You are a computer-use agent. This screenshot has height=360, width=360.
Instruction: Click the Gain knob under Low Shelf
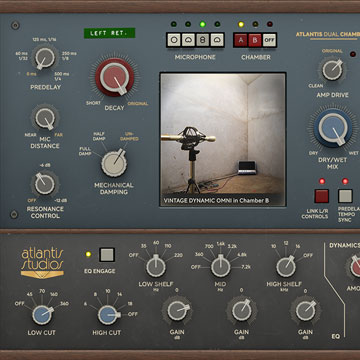tap(177, 311)
